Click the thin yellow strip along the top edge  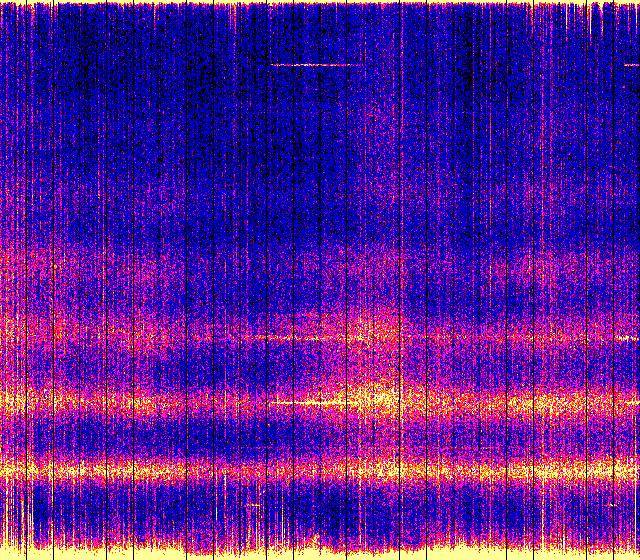[x=320, y=3]
